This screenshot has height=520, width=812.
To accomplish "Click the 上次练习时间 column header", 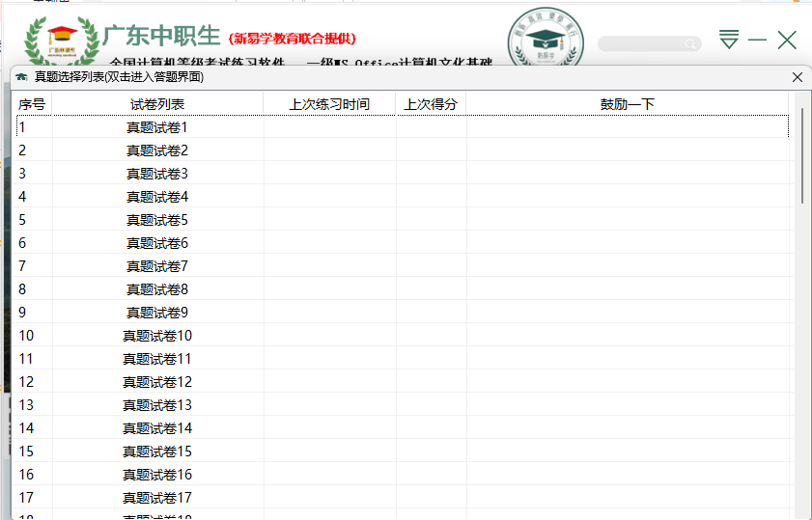I will click(329, 104).
